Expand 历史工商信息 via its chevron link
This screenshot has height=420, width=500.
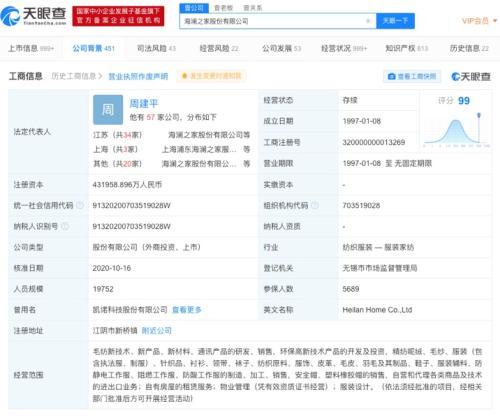pyautogui.click(x=77, y=76)
